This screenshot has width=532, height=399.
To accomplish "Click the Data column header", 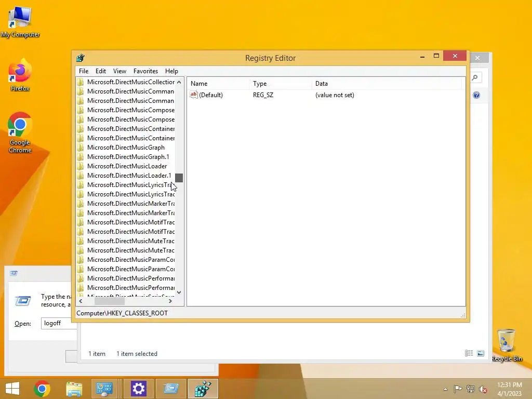I will [x=321, y=84].
